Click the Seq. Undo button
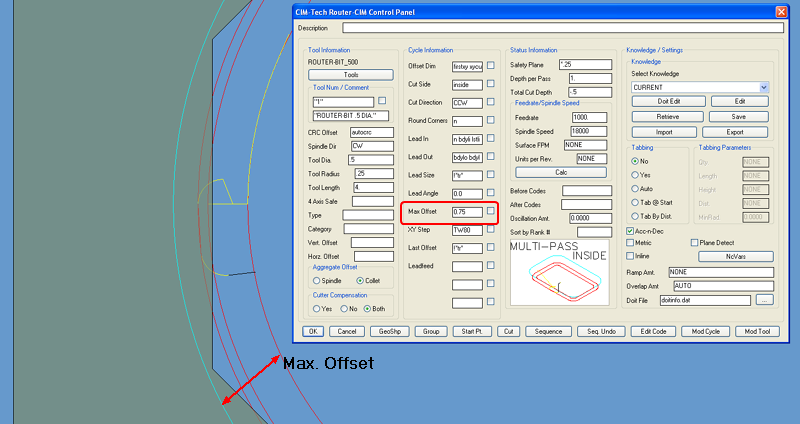The image size is (800, 424). 601,332
